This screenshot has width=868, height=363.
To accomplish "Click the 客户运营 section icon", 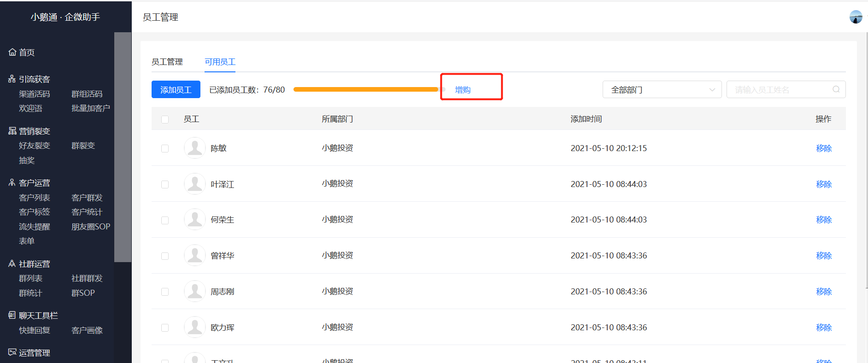I will (12, 182).
